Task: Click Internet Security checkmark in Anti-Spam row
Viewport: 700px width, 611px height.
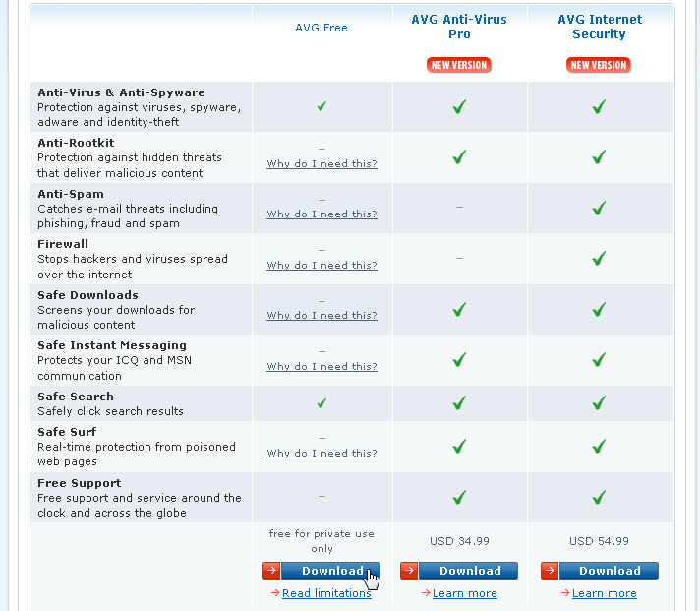Action: pyautogui.click(x=599, y=208)
